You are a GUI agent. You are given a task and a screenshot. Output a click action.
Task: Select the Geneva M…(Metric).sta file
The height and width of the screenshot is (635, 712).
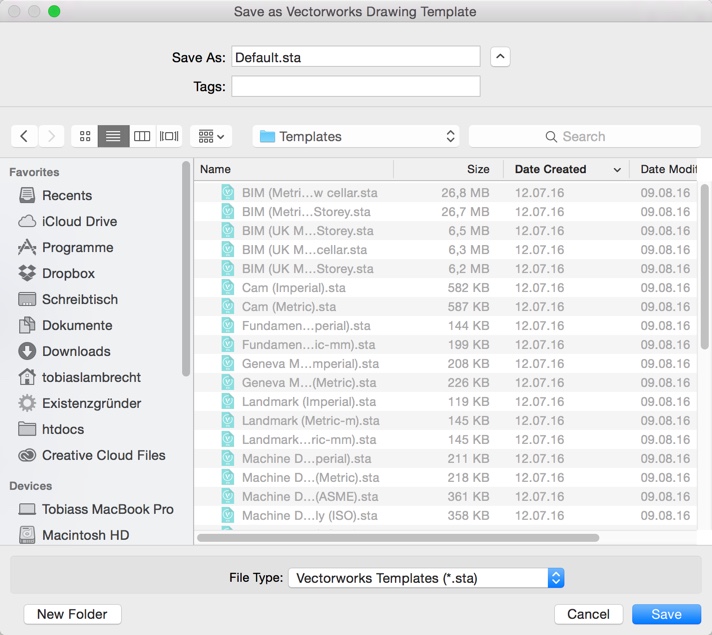click(x=446, y=382)
